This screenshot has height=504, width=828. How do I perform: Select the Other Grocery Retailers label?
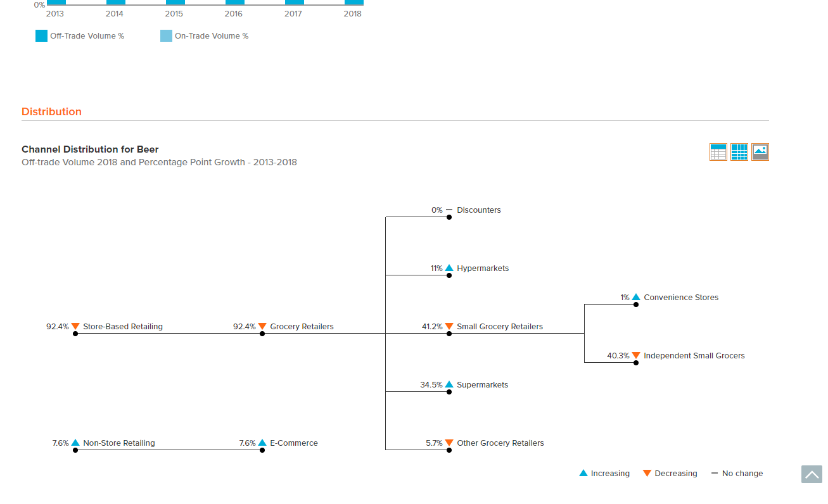500,443
